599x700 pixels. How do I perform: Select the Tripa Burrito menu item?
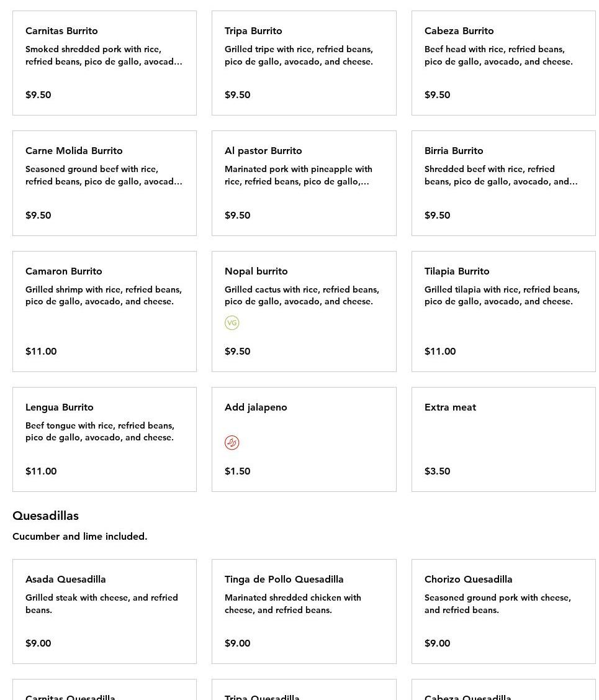click(304, 63)
